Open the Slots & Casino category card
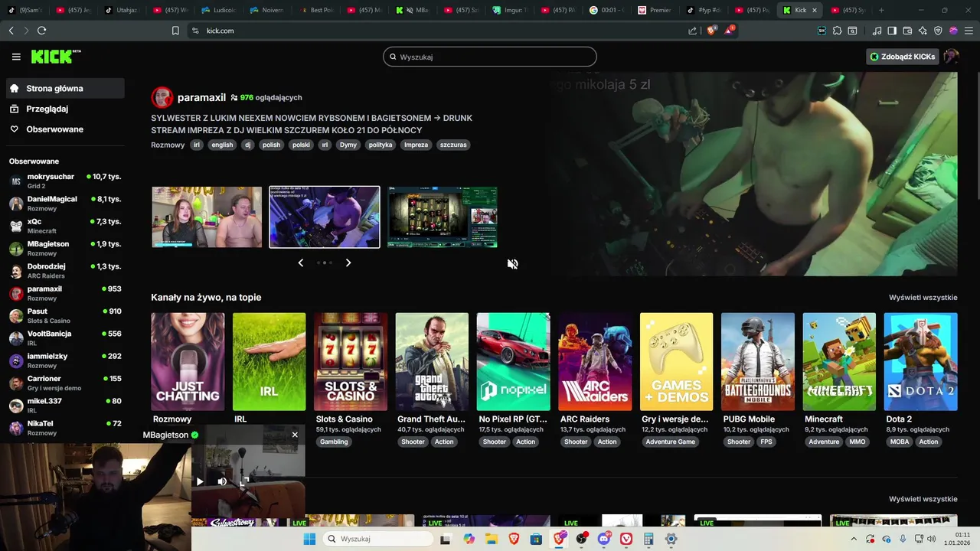 pos(351,361)
